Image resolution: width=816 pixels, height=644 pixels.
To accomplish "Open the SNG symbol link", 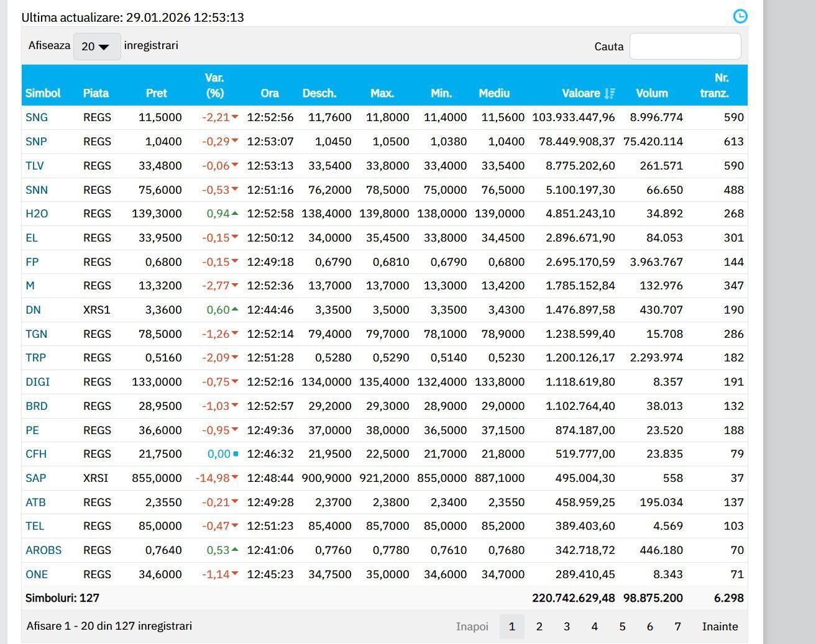I will (37, 117).
